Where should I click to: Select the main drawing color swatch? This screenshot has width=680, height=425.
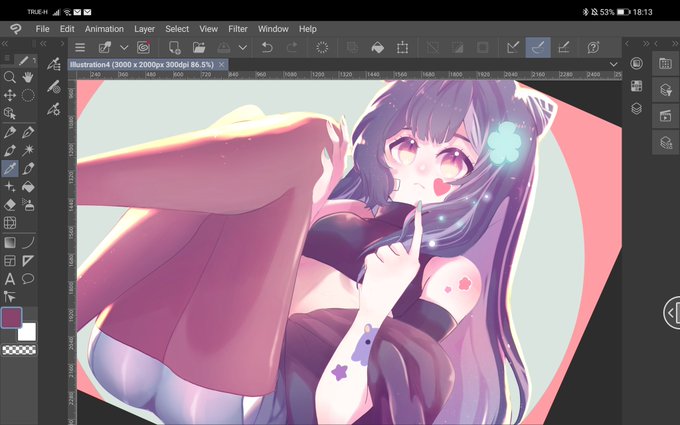[x=12, y=317]
